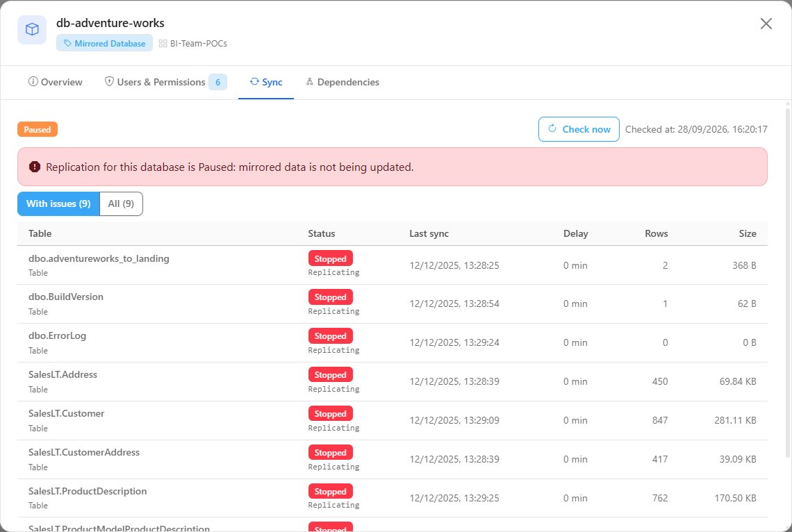Click the Check now button

(579, 129)
